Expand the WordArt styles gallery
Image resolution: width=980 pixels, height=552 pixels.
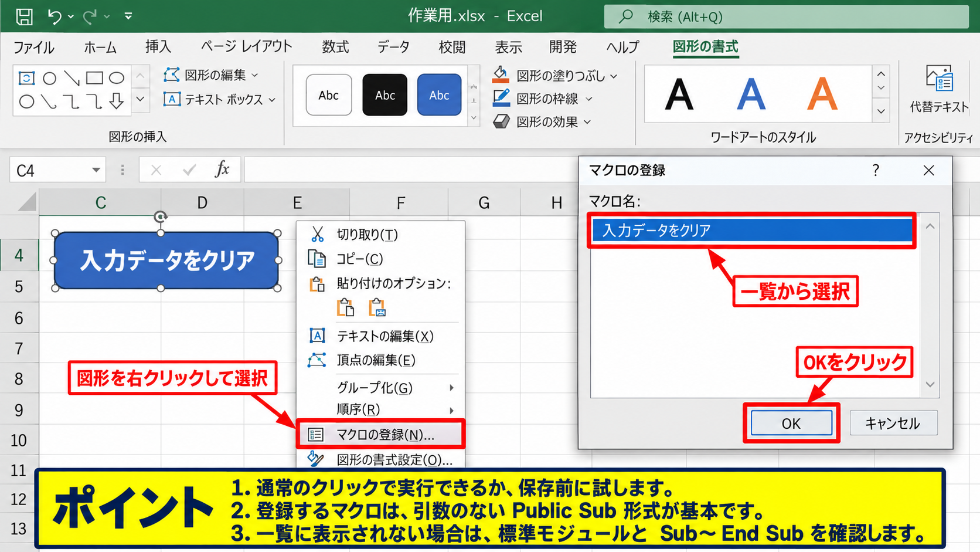881,111
